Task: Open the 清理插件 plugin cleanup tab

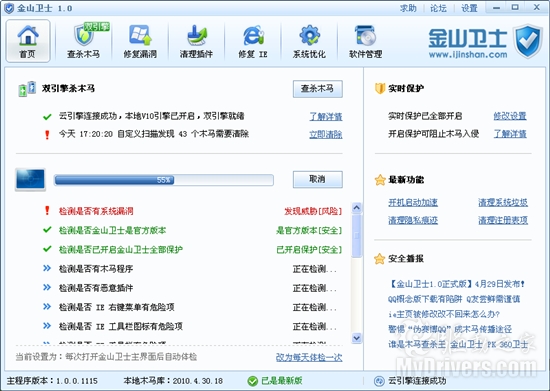Action: point(196,41)
